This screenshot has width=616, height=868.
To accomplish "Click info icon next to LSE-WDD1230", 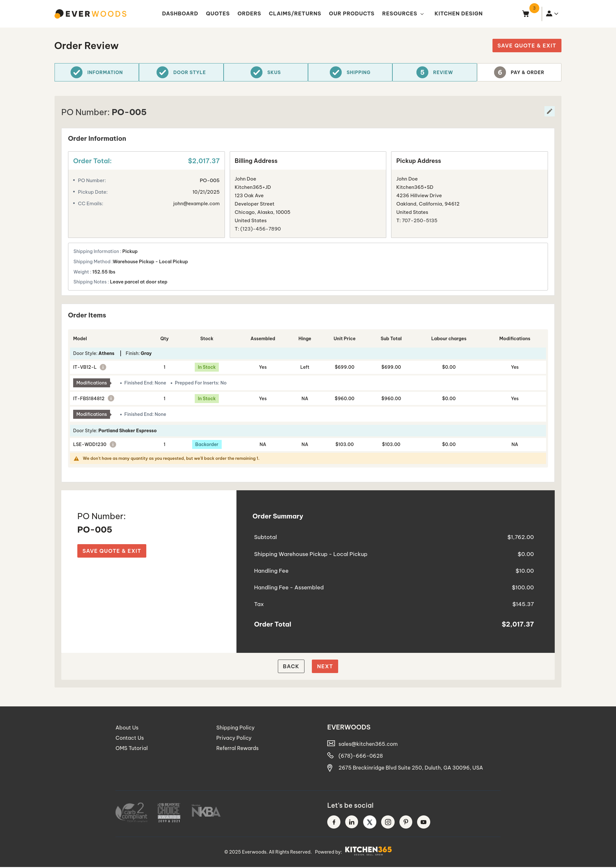I will 113,444.
